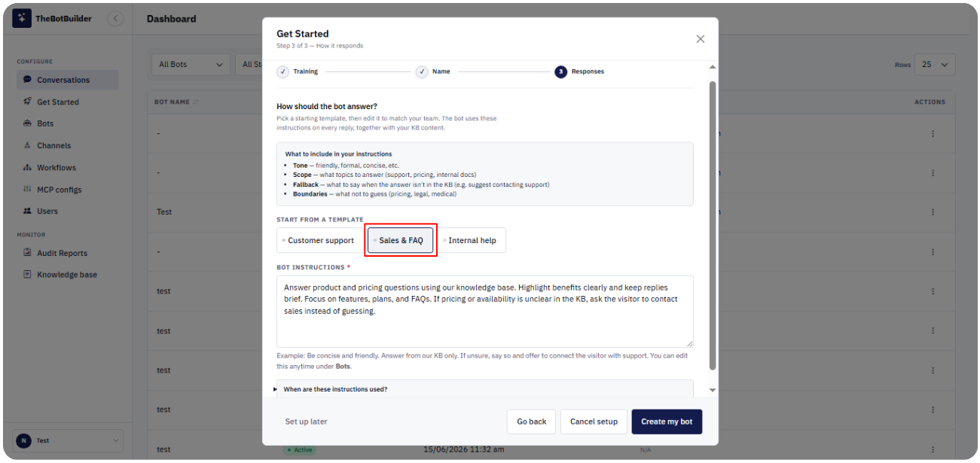Click date 15/06/2026 11:32 am cell
The height and width of the screenshot is (463, 980).
[x=463, y=449]
